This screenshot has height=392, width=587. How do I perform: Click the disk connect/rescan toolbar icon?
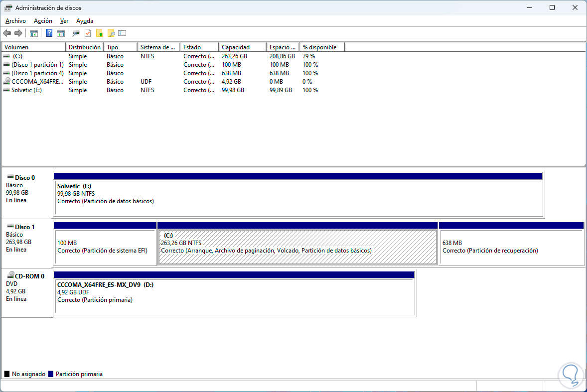click(x=76, y=33)
